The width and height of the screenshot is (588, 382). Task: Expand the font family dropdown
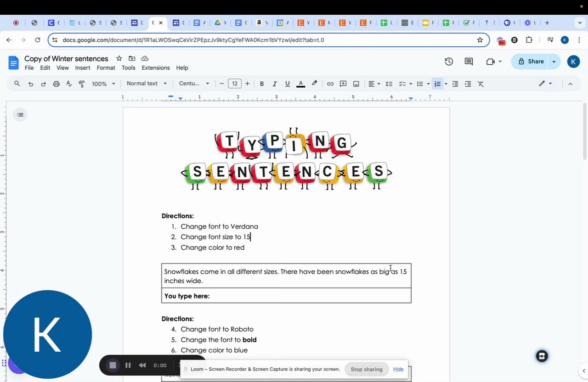pos(194,84)
